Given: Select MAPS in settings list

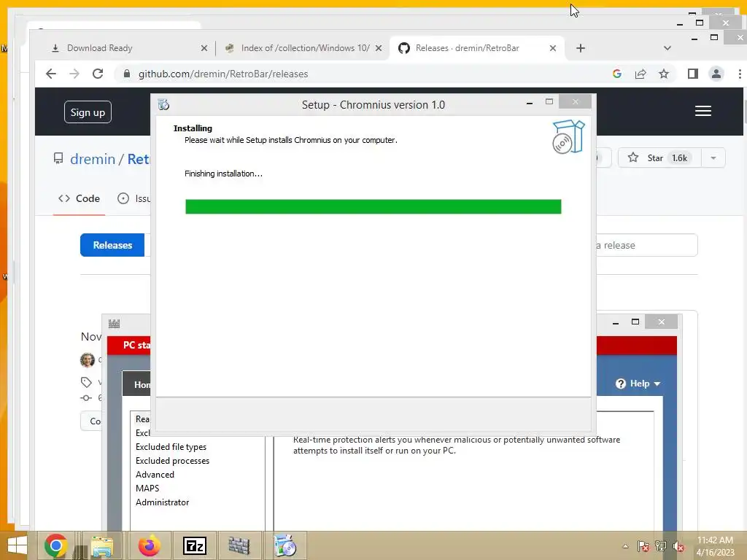Looking at the screenshot, I should (147, 489).
